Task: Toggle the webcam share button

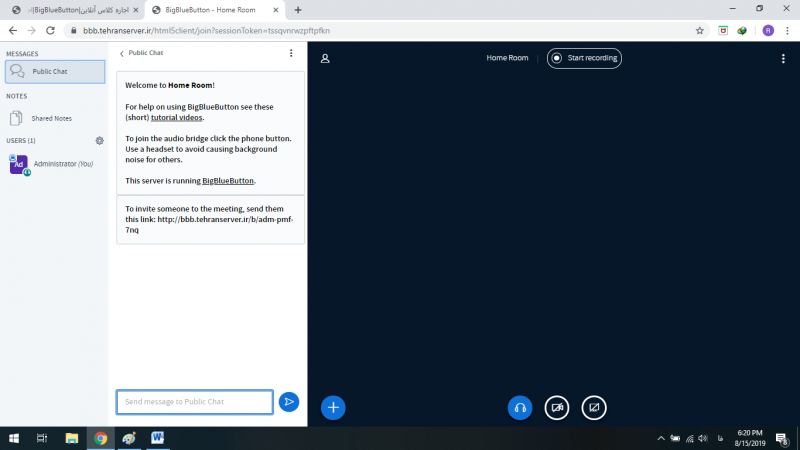Action: pos(557,407)
